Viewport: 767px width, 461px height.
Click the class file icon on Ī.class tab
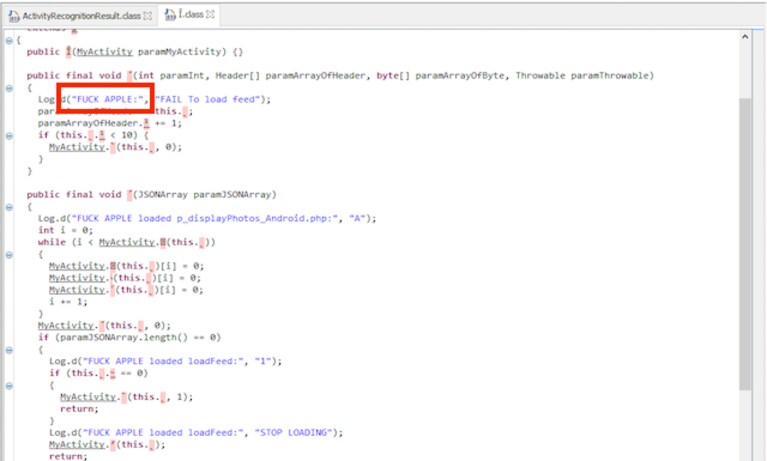point(170,15)
